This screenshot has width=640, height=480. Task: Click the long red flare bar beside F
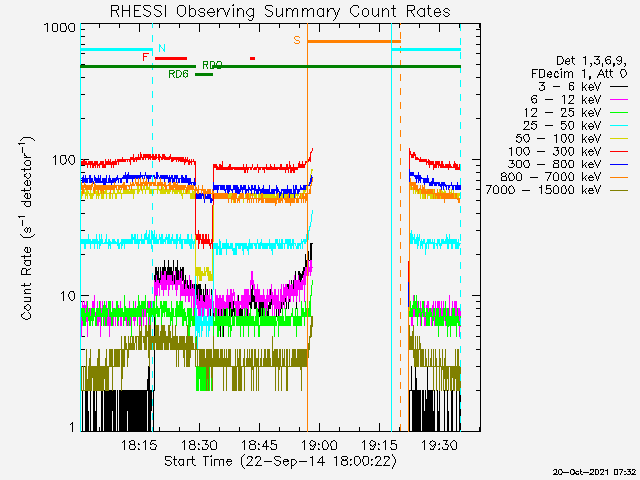point(171,58)
